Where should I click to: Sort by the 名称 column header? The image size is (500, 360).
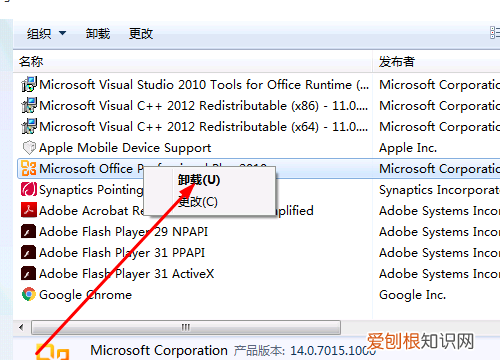pyautogui.click(x=31, y=62)
